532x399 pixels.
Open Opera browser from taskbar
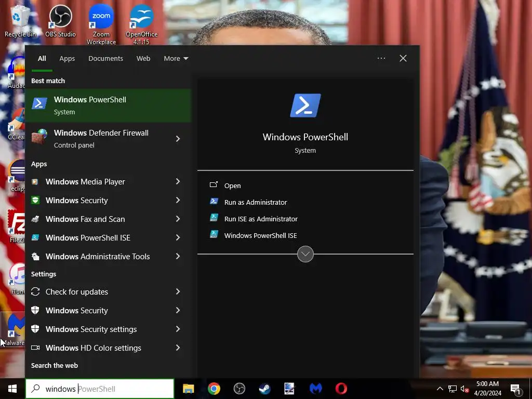tap(341, 389)
